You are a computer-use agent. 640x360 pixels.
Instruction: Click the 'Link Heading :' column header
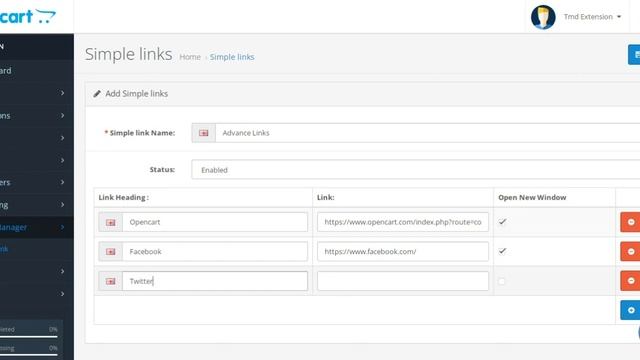[123, 198]
